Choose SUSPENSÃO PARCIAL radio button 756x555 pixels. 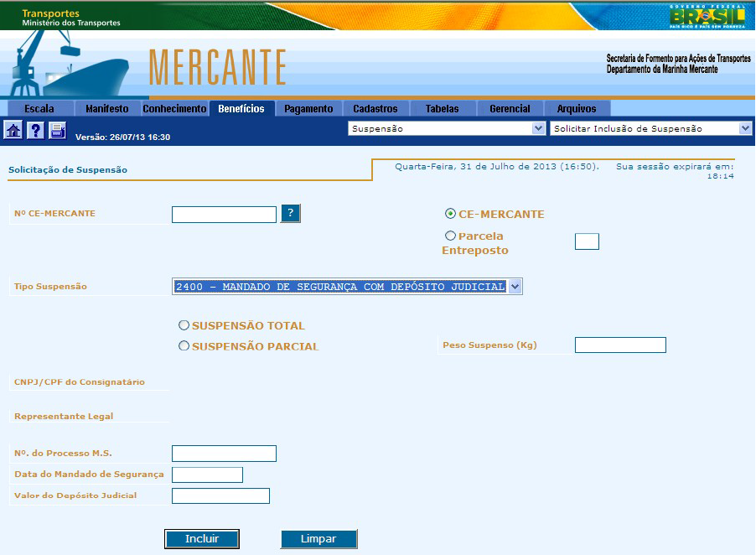coord(184,346)
